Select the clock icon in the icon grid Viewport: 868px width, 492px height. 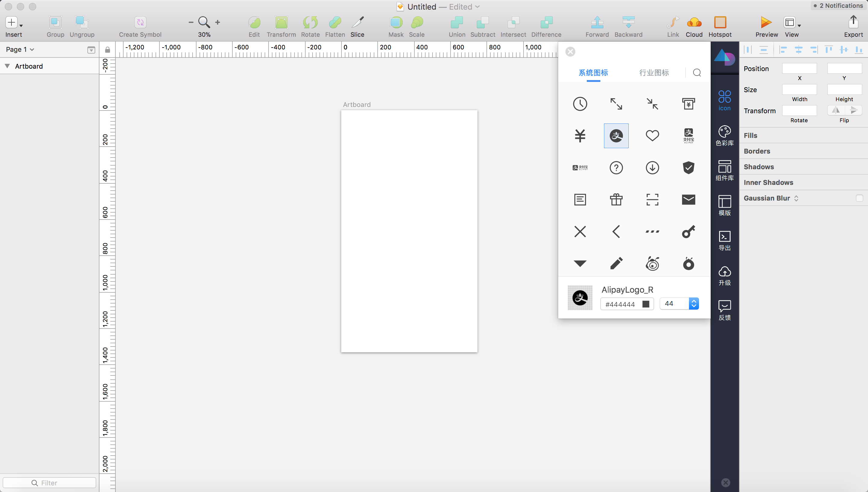(580, 104)
